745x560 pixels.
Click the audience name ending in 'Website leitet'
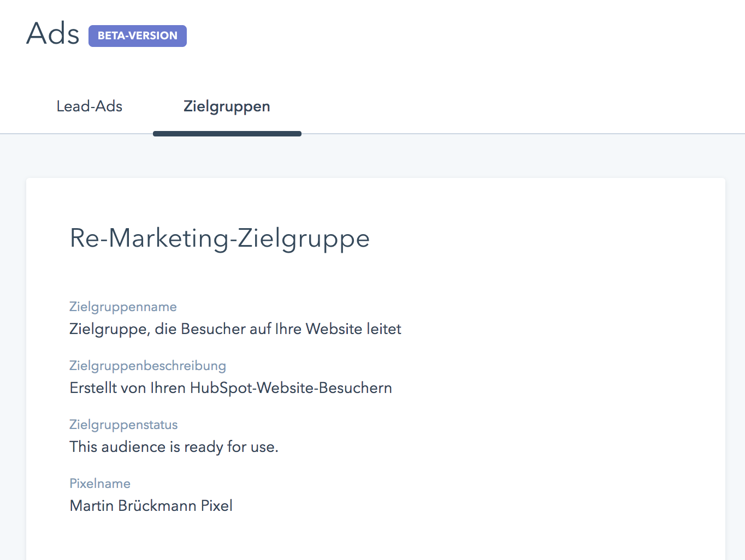point(235,329)
